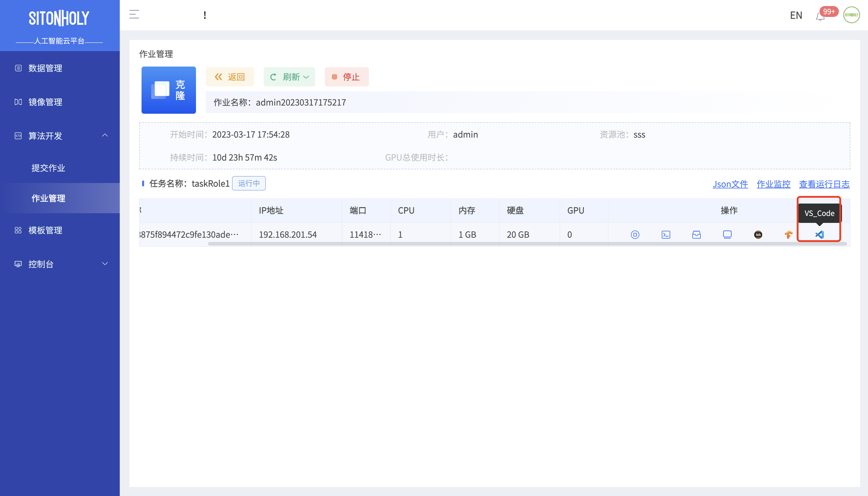The height and width of the screenshot is (496, 868).
Task: Click the 运行中 status tag
Action: 249,183
